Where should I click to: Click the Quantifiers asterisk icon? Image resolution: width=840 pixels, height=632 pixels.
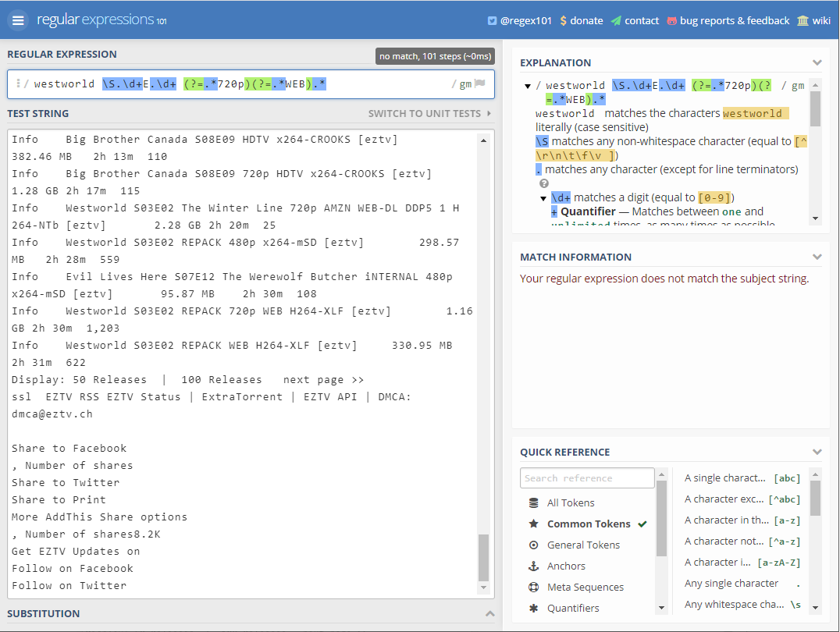[x=533, y=608]
